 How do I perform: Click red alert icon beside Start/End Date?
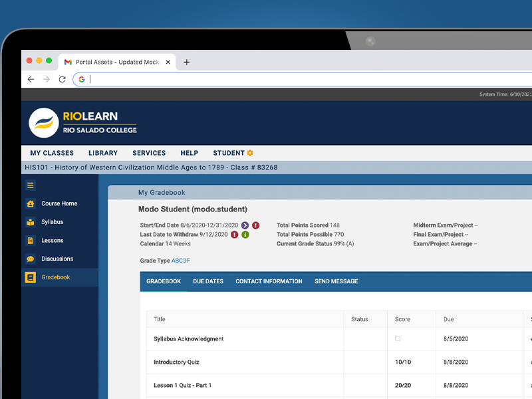pos(256,225)
